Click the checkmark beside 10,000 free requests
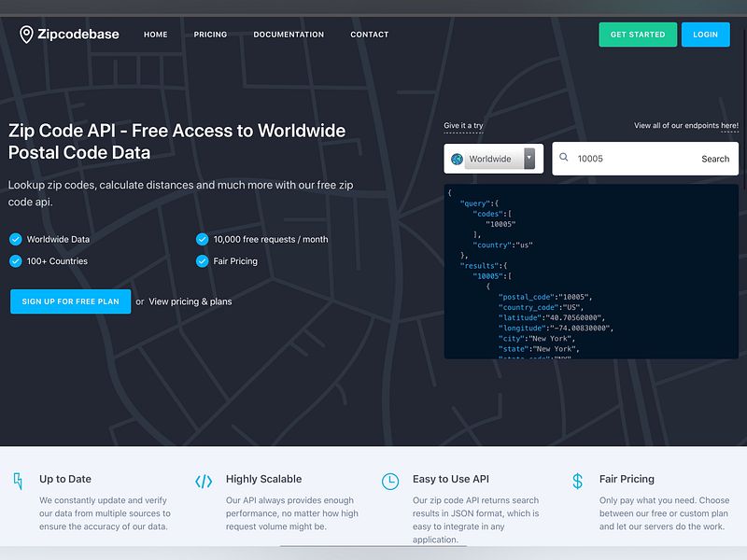 pyautogui.click(x=201, y=239)
